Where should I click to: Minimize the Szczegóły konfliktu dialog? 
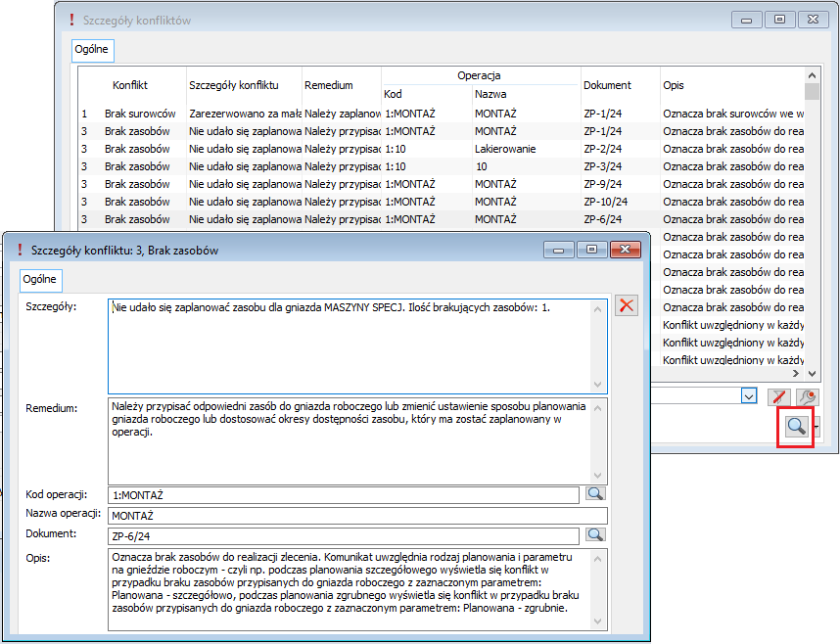pos(559,250)
